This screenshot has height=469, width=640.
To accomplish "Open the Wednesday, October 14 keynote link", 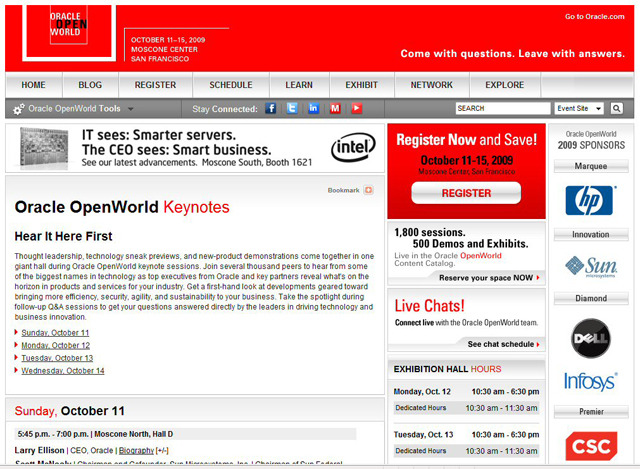I will (63, 371).
